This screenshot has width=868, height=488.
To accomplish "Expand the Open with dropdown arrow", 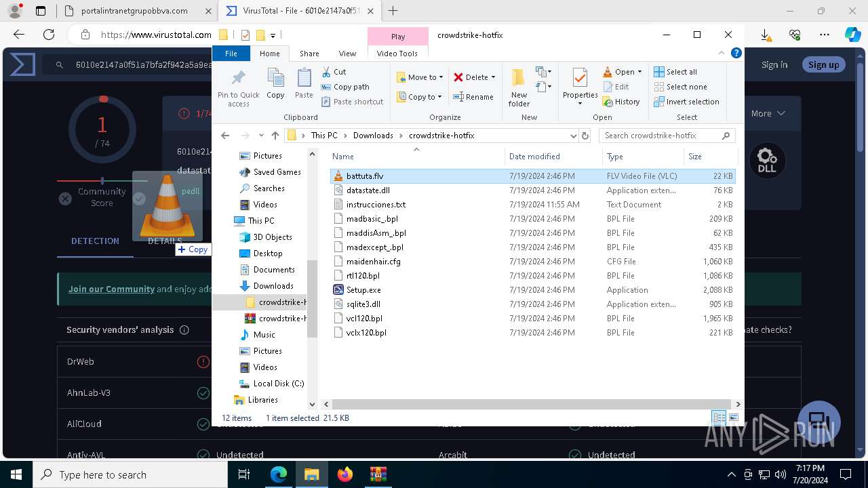I will 639,72.
